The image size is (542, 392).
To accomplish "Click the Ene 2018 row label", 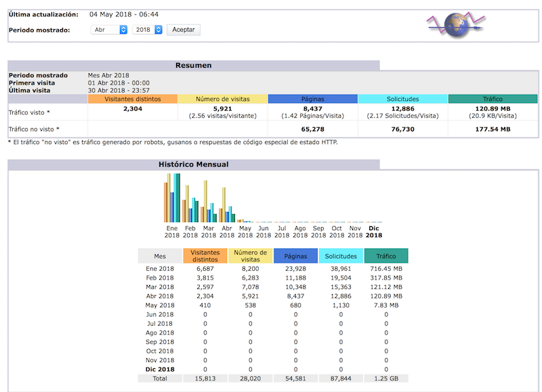I will coord(160,269).
